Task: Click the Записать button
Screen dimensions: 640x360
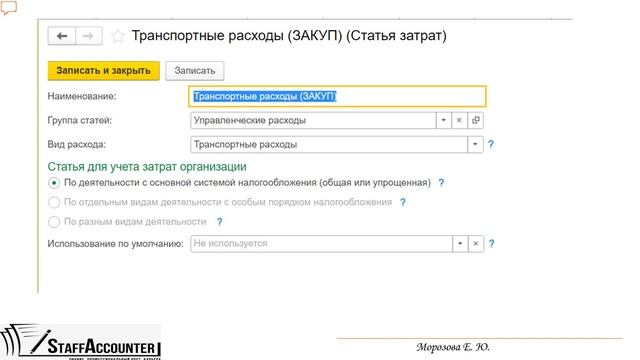Action: [x=195, y=71]
